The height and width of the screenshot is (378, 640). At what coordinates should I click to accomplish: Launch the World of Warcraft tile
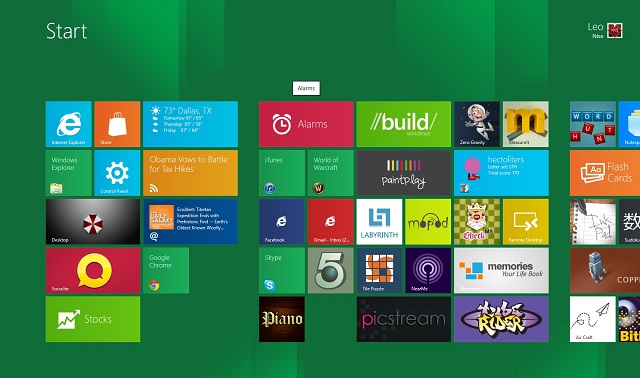[x=331, y=173]
